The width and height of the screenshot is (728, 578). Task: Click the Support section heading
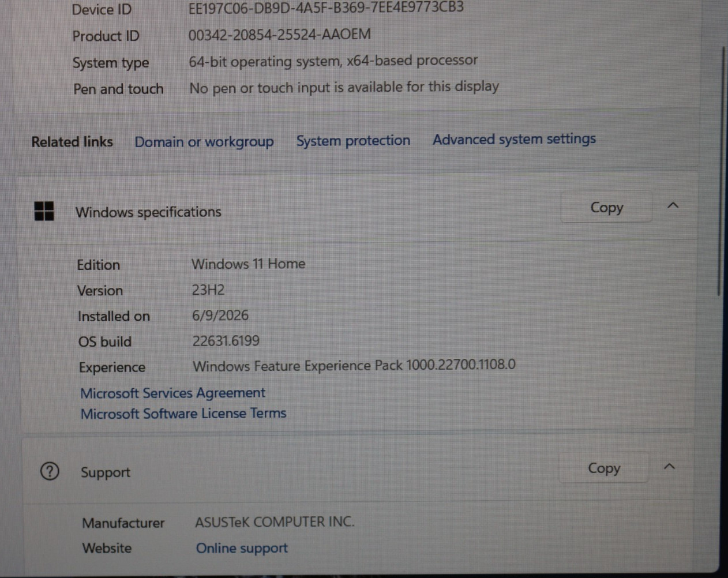pyautogui.click(x=106, y=472)
